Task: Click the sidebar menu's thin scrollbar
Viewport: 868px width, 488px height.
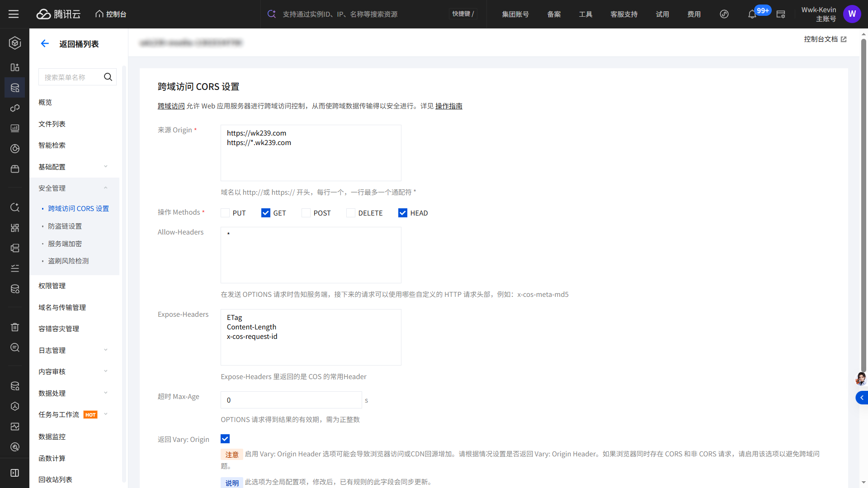Action: (124, 273)
